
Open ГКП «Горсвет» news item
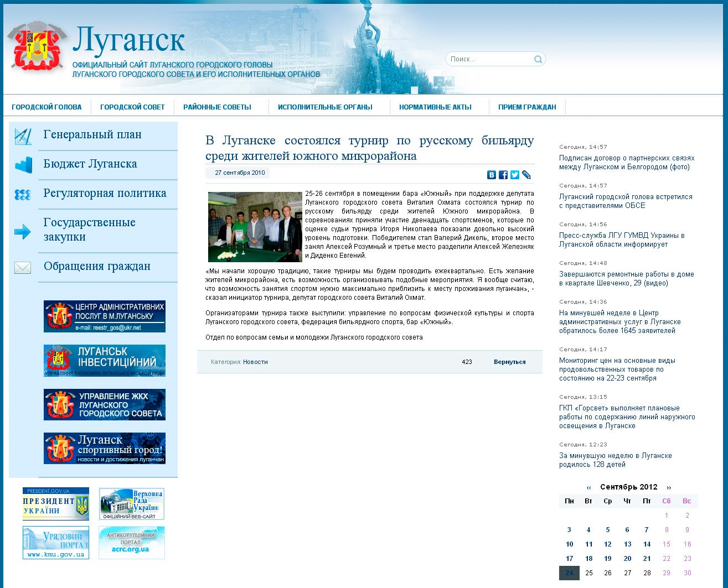pyautogui.click(x=627, y=417)
